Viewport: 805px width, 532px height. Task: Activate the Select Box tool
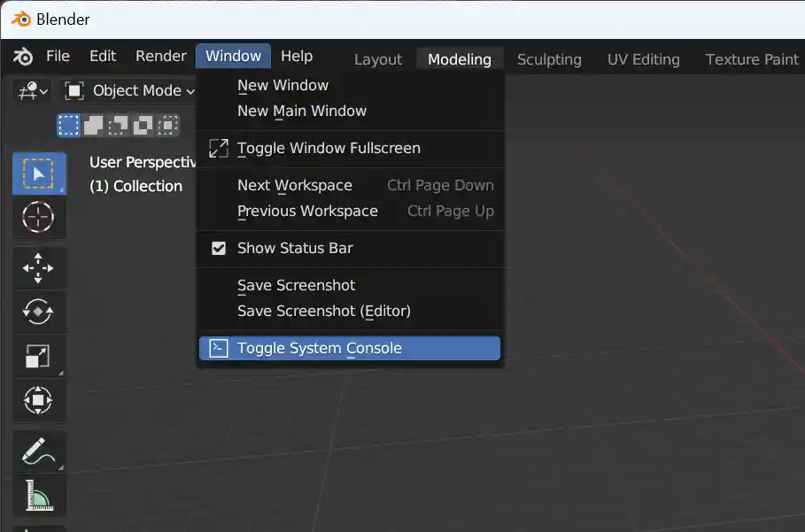click(39, 173)
